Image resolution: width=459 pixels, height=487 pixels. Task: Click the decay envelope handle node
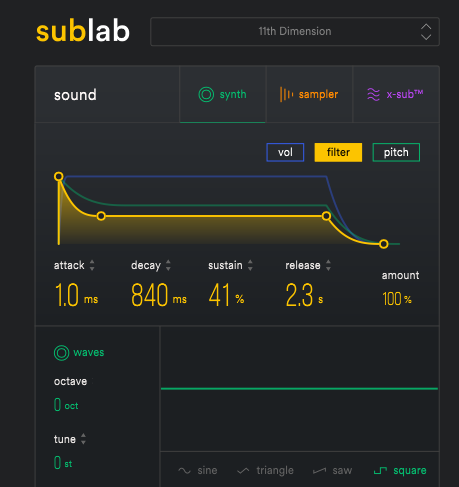101,216
